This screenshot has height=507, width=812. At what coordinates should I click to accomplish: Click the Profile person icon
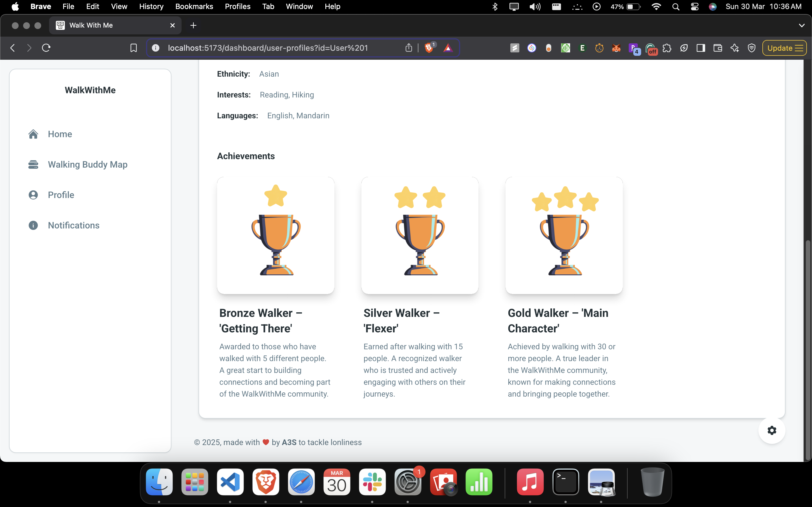pyautogui.click(x=33, y=195)
